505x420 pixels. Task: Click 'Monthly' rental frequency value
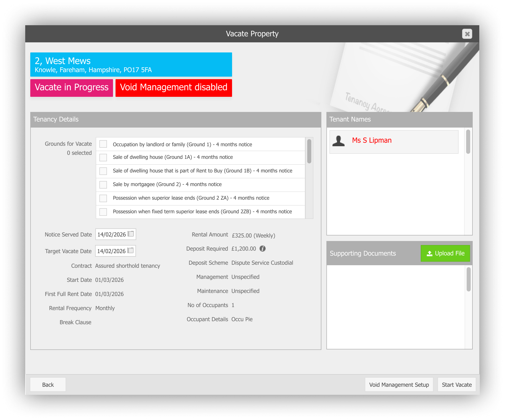pyautogui.click(x=105, y=308)
